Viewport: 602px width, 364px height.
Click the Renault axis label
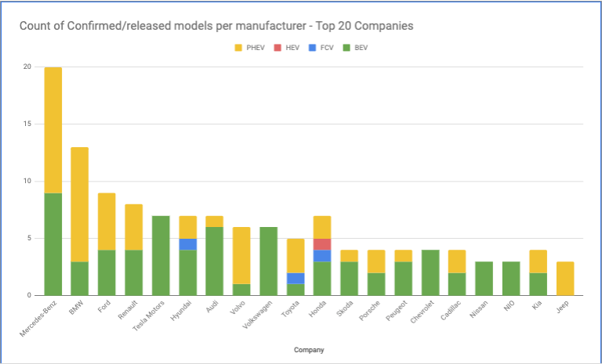(x=129, y=308)
